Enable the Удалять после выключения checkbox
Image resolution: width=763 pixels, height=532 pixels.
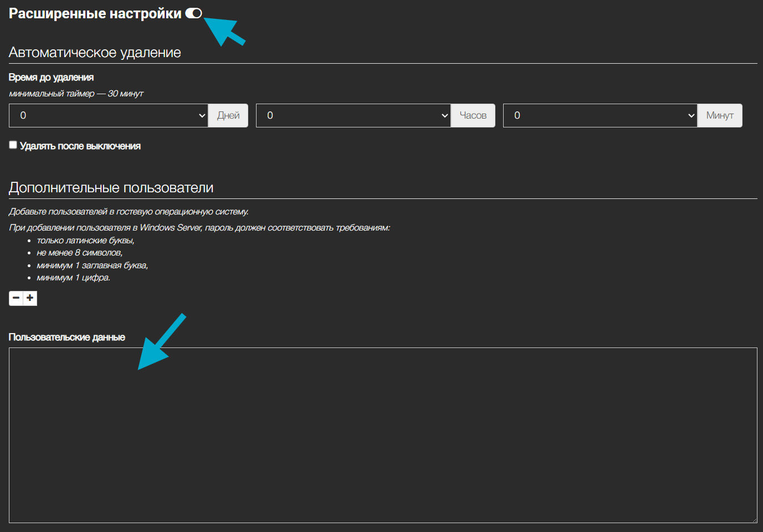pyautogui.click(x=13, y=145)
